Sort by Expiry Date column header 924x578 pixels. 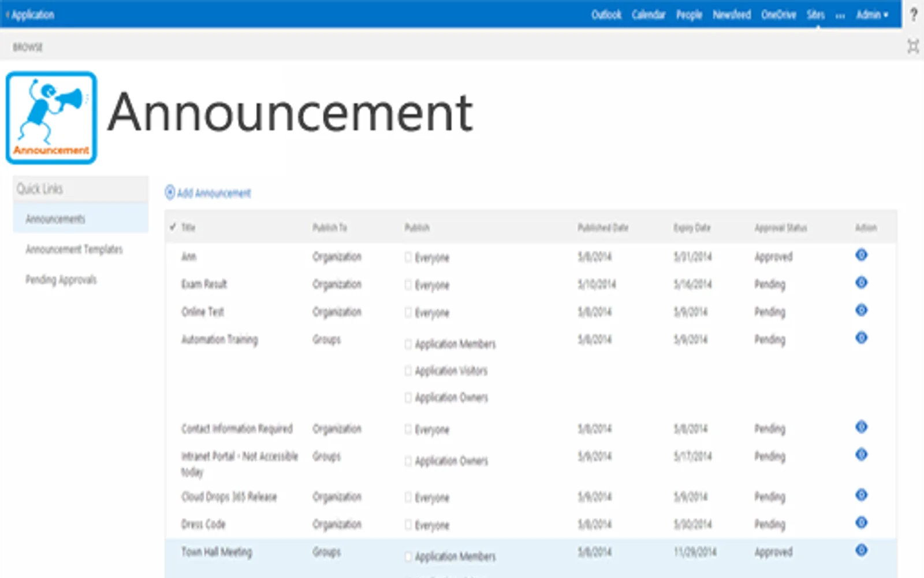point(692,227)
